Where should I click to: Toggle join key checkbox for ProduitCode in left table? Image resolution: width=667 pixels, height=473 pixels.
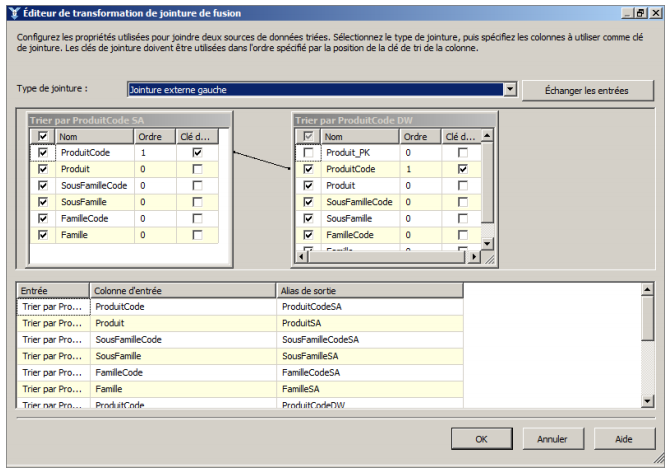click(x=197, y=153)
